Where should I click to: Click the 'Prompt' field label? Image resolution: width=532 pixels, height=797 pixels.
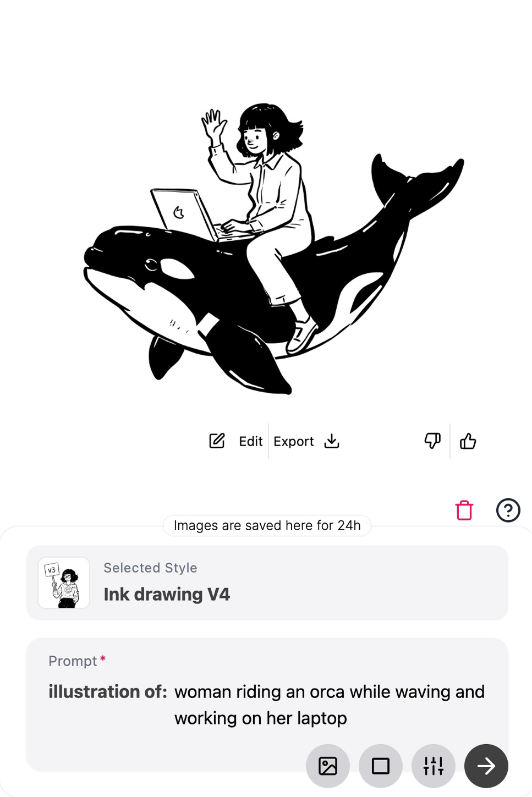[73, 661]
